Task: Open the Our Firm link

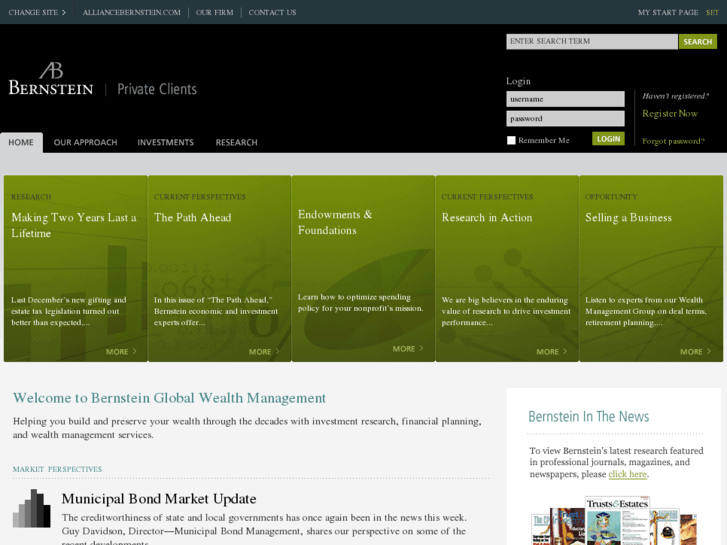Action: [215, 13]
